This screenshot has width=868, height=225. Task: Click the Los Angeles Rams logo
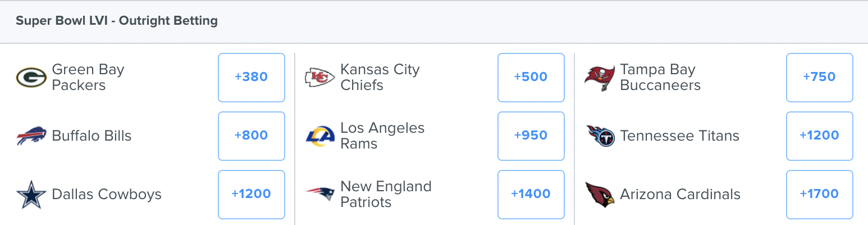[x=319, y=136]
